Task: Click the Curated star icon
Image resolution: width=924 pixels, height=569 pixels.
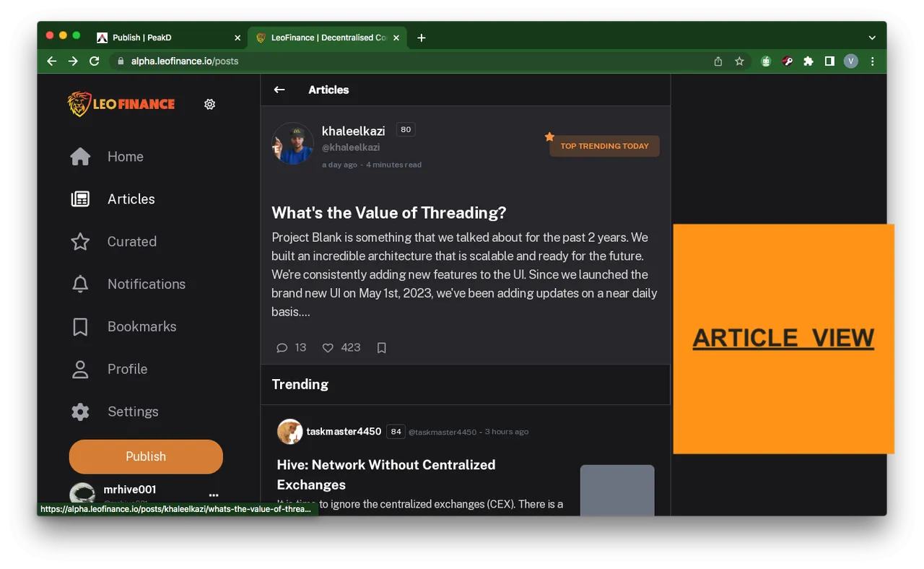Action: pos(80,242)
